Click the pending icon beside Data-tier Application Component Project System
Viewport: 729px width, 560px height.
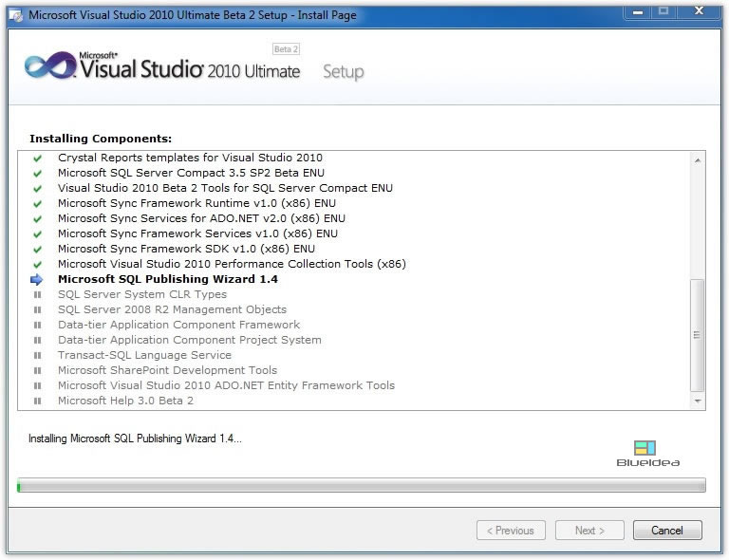pos(38,340)
